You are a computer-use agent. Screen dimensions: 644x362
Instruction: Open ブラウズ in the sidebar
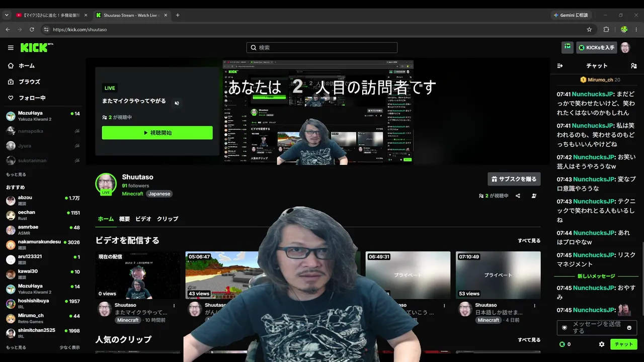click(24, 82)
